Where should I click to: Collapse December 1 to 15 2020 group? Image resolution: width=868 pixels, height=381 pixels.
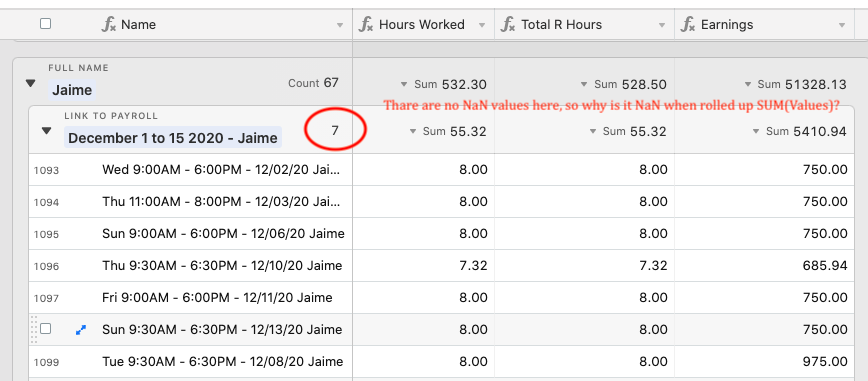pyautogui.click(x=46, y=131)
